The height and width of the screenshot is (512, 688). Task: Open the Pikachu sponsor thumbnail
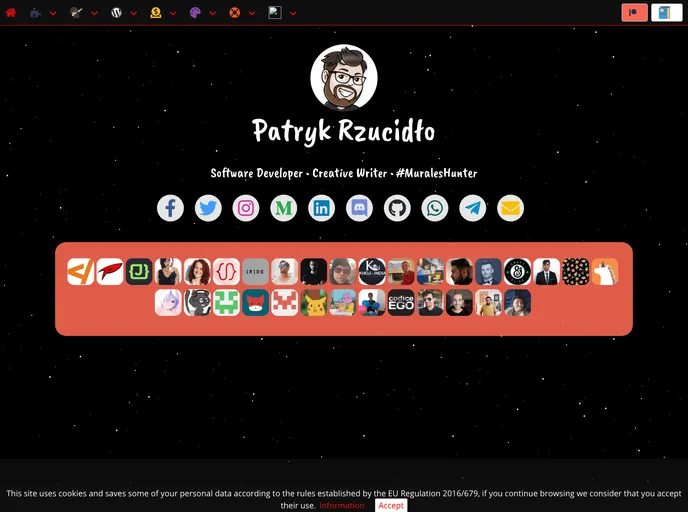point(314,303)
